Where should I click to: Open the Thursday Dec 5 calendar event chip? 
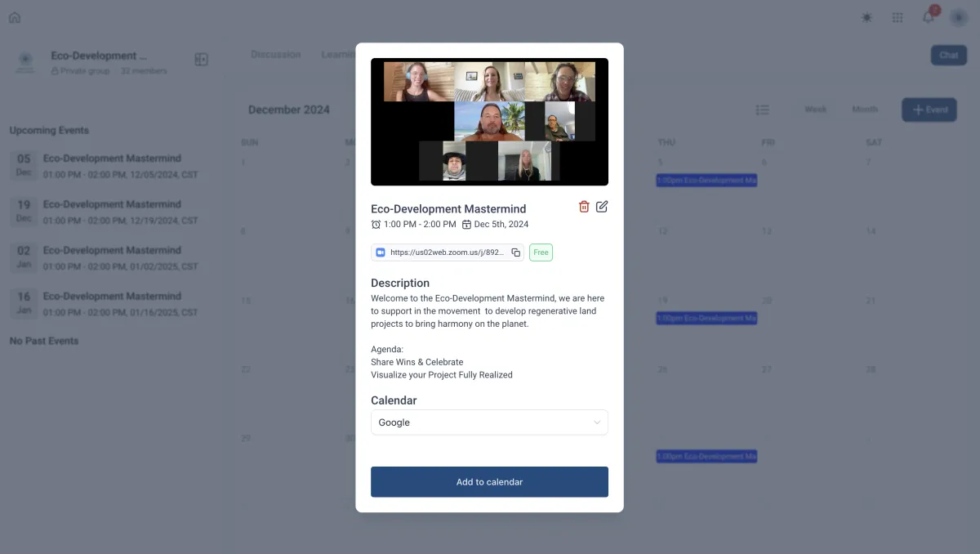(706, 180)
